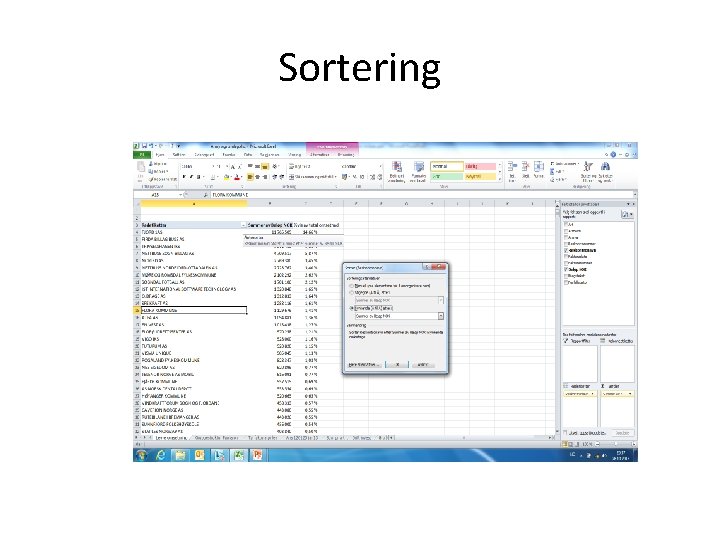The image size is (720, 540).
Task: Toggle the Utsett oppdatering av oppsett checkbox
Action: coord(566,433)
